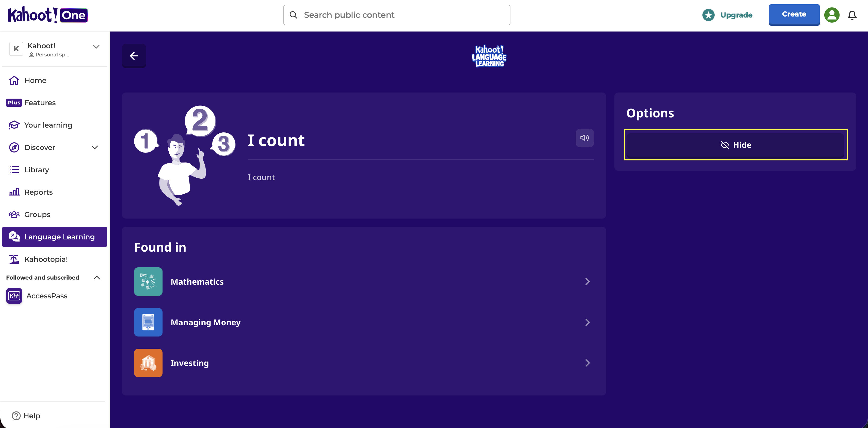Click the counting man illustration
The height and width of the screenshot is (428, 868).
[x=185, y=156]
